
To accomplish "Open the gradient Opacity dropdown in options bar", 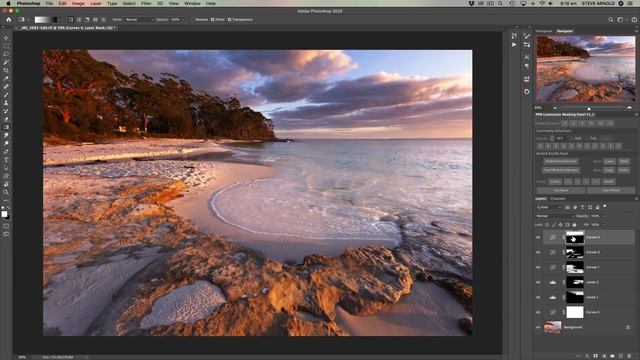I will point(183,20).
